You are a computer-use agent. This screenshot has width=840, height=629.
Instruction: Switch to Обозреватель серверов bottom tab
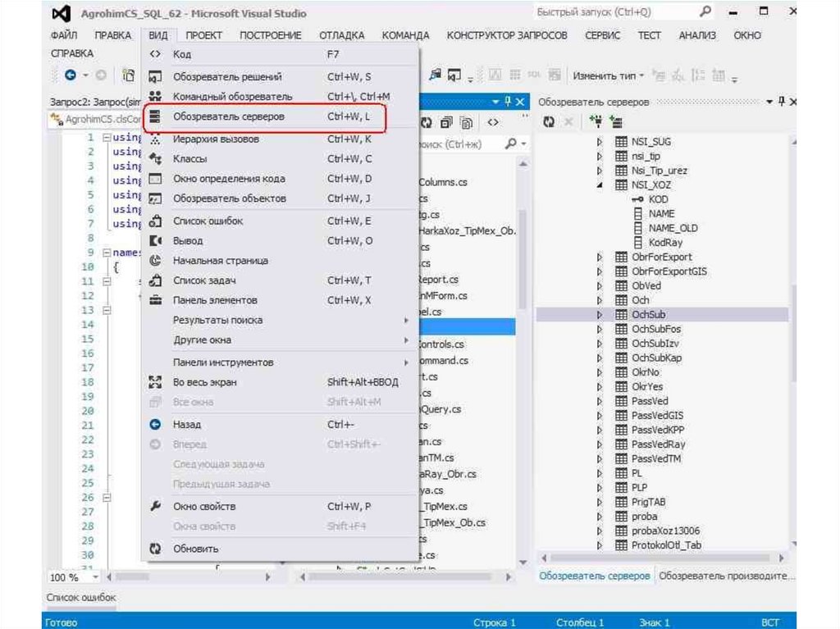point(595,577)
